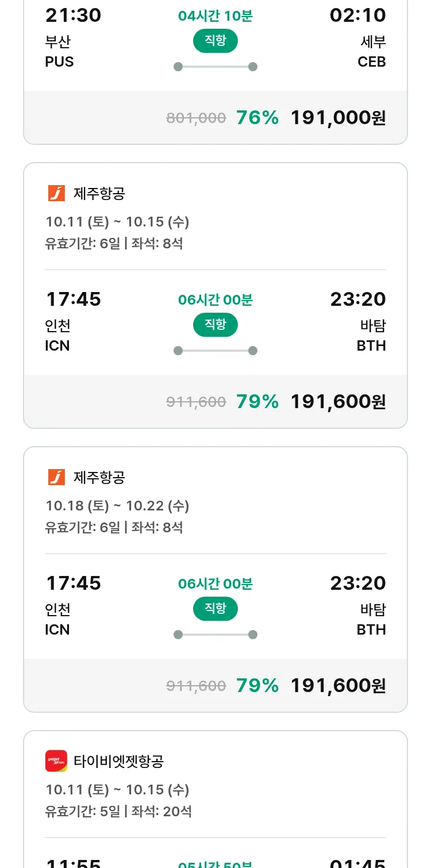Click the 21:30 departure time from Busan

pos(73,16)
